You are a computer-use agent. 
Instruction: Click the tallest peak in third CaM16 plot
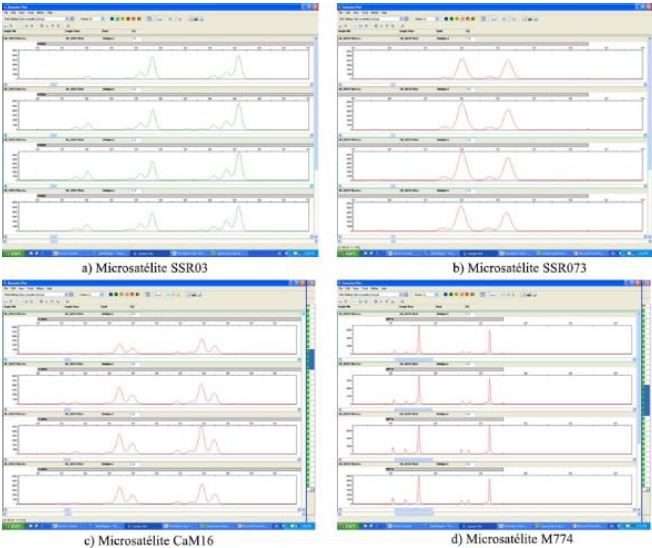pyautogui.click(x=202, y=439)
